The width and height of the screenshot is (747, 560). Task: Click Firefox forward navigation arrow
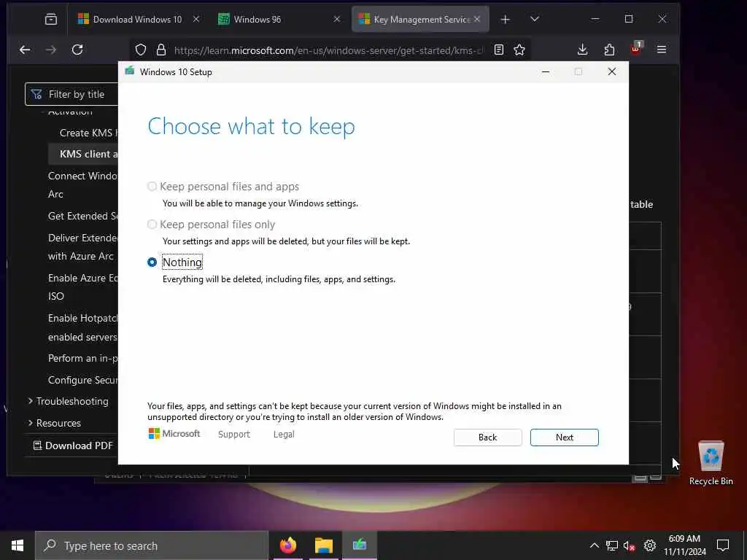[51, 50]
